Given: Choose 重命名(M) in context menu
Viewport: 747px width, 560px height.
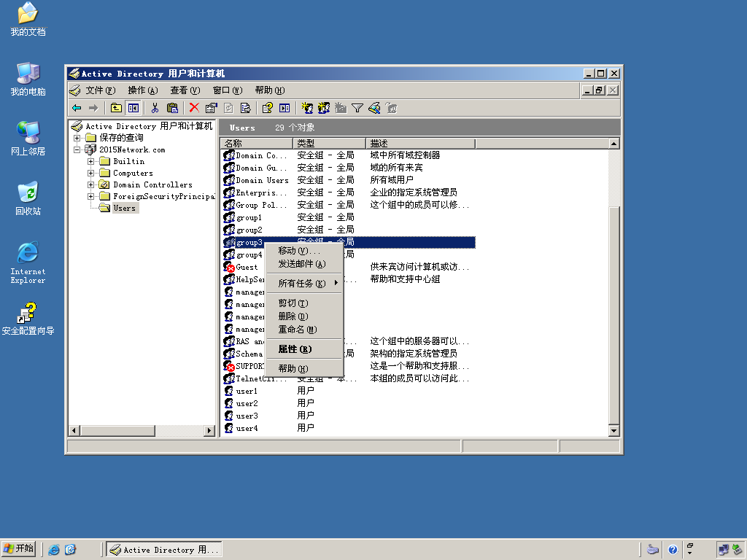Looking at the screenshot, I should tap(304, 329).
